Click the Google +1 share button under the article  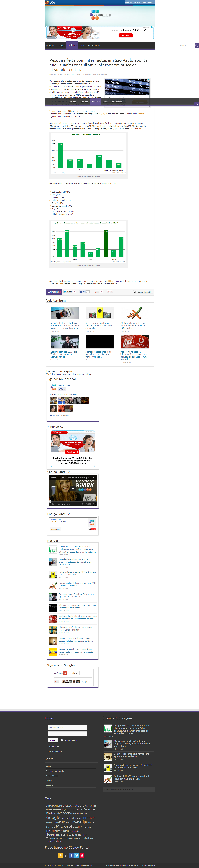point(97,292)
